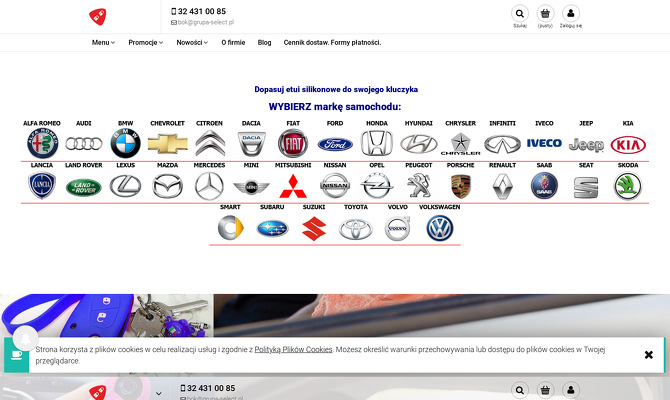Image resolution: width=670 pixels, height=400 pixels.
Task: Open the Dacia brand logo
Action: pyautogui.click(x=252, y=144)
